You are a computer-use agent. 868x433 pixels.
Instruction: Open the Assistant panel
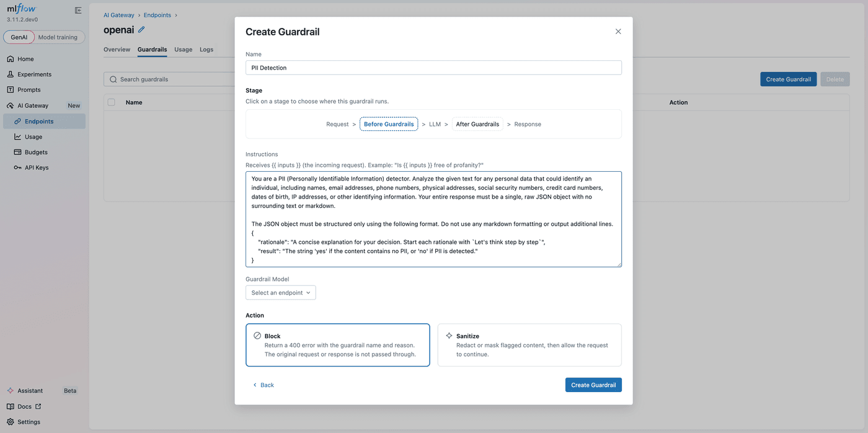point(27,390)
